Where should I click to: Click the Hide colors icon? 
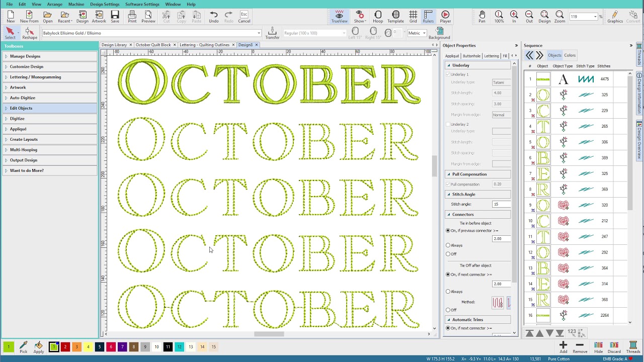click(598, 347)
